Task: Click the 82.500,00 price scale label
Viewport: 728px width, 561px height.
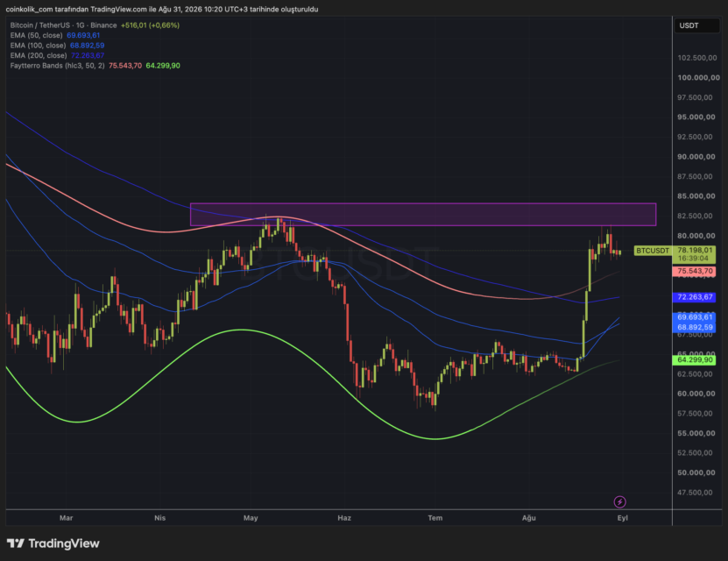Action: pos(695,216)
